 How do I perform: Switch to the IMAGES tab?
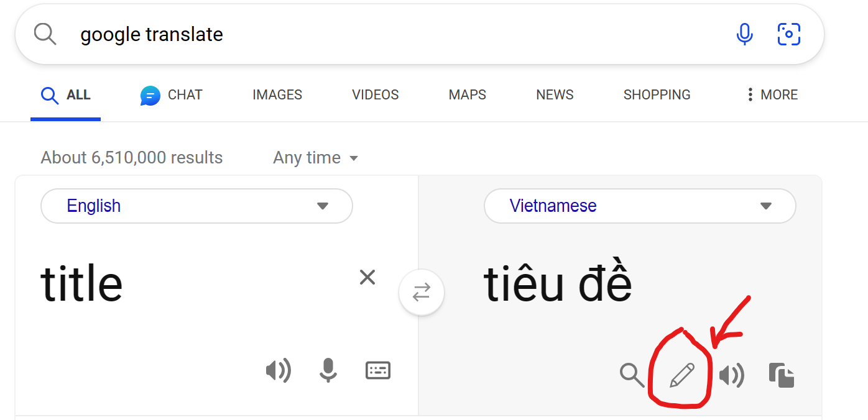(277, 95)
